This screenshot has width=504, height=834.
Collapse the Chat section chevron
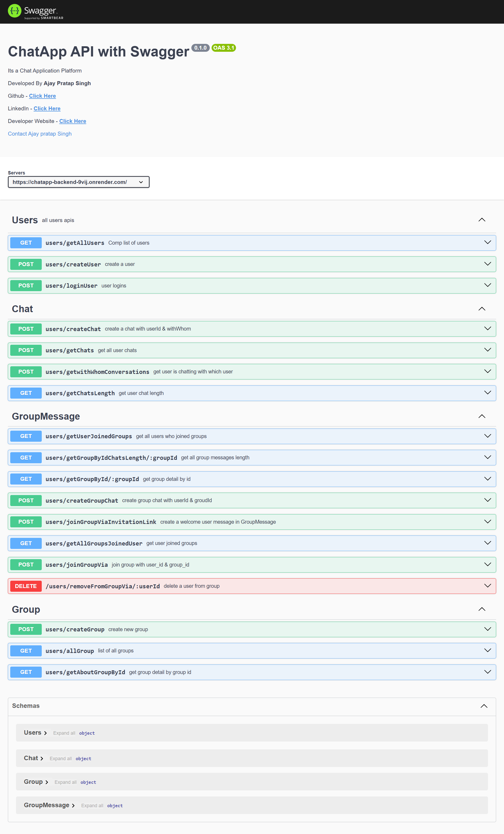(x=482, y=309)
